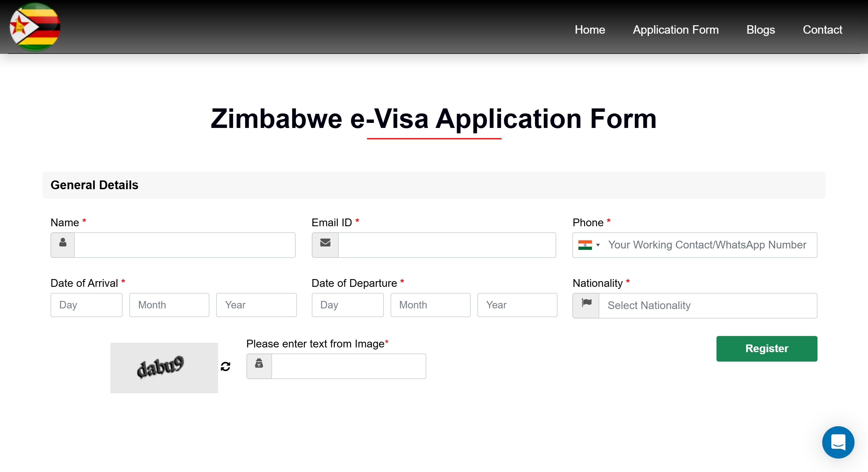Click the dabu9 captcha image
Viewport: 868px width, 472px height.
[x=164, y=368]
